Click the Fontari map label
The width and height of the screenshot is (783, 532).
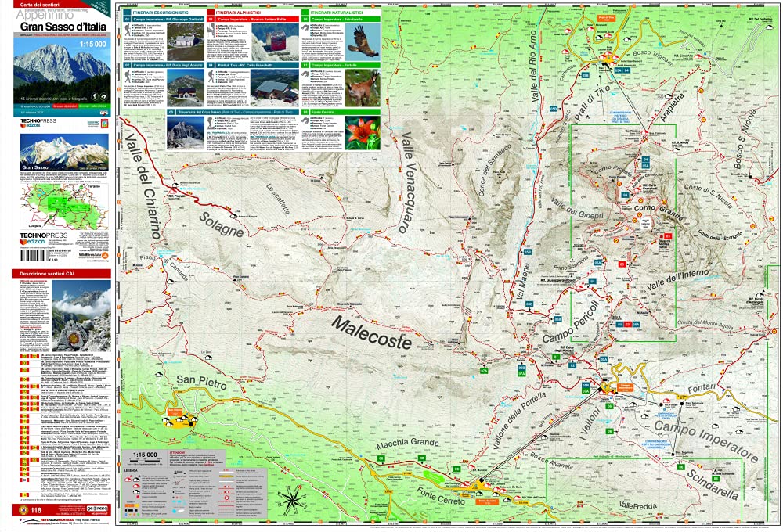[702, 388]
